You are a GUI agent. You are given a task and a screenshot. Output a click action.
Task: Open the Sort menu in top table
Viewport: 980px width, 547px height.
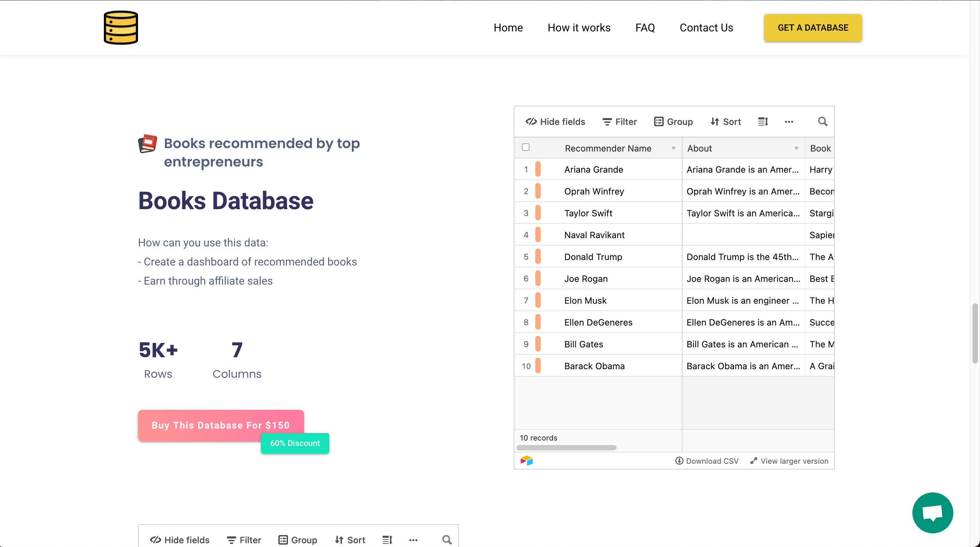pyautogui.click(x=726, y=121)
